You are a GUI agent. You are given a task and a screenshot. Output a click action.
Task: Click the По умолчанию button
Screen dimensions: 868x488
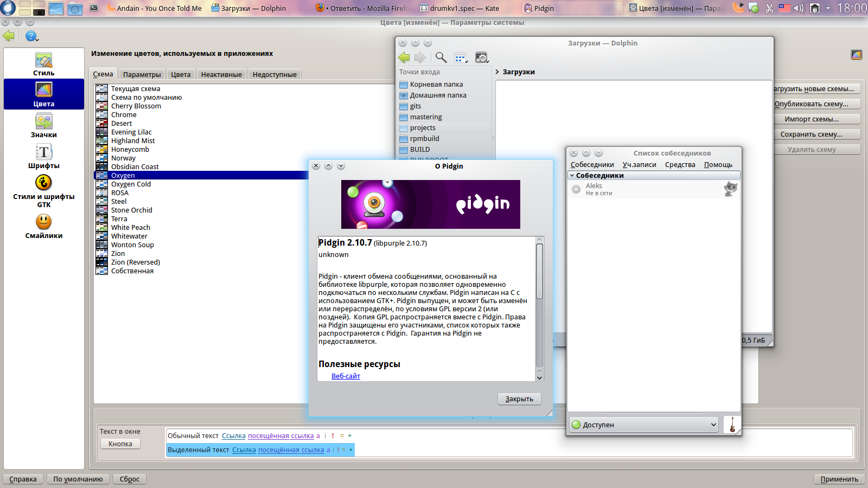78,479
